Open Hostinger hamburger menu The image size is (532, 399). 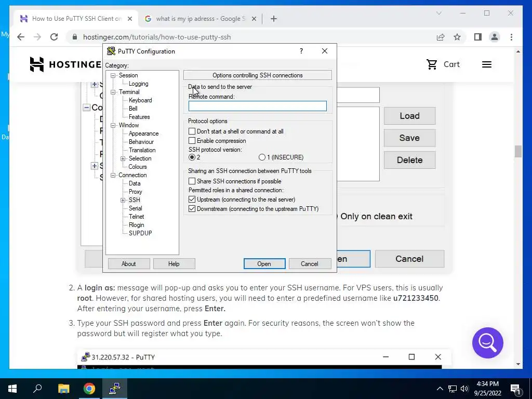(x=486, y=64)
